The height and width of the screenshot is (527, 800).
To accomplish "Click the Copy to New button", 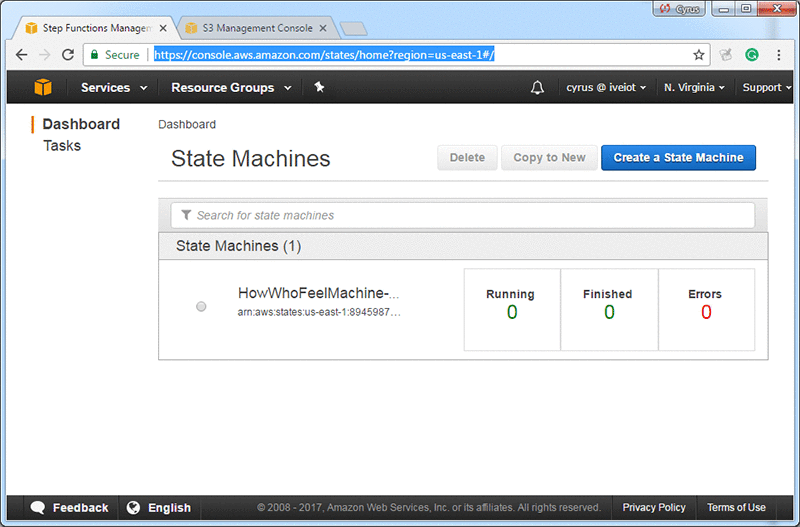I will (549, 158).
